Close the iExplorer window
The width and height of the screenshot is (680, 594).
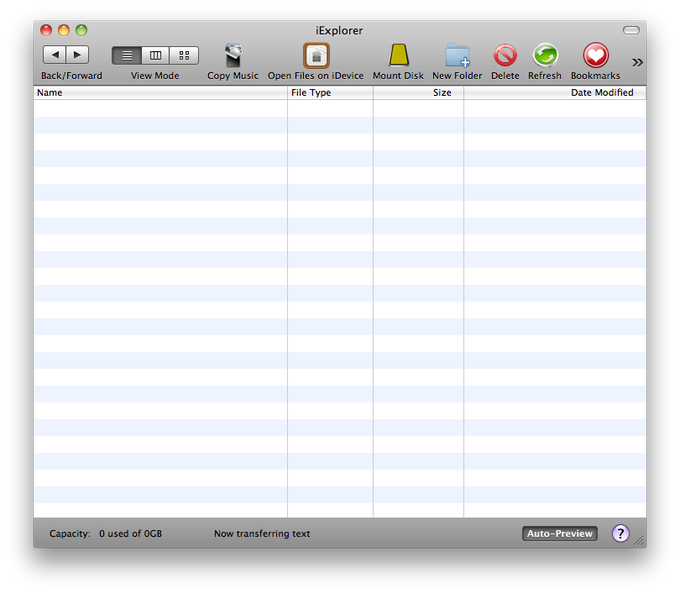pos(46,30)
